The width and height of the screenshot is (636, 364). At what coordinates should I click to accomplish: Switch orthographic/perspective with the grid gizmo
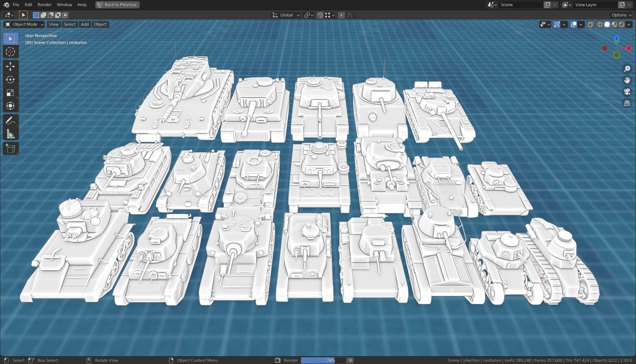pos(627,103)
